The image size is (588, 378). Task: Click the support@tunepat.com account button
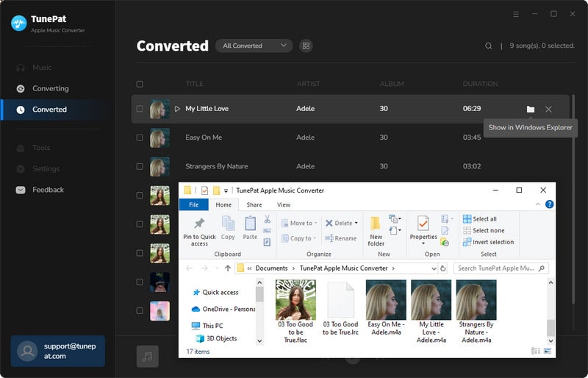point(58,351)
